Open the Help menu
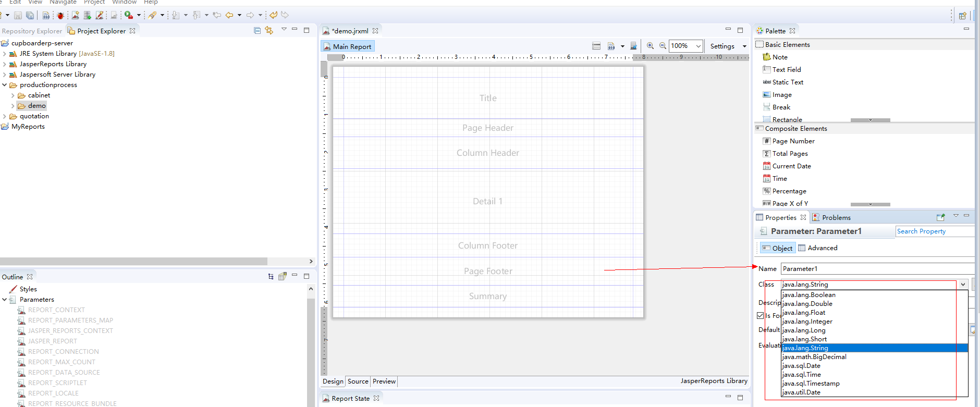 [x=151, y=2]
